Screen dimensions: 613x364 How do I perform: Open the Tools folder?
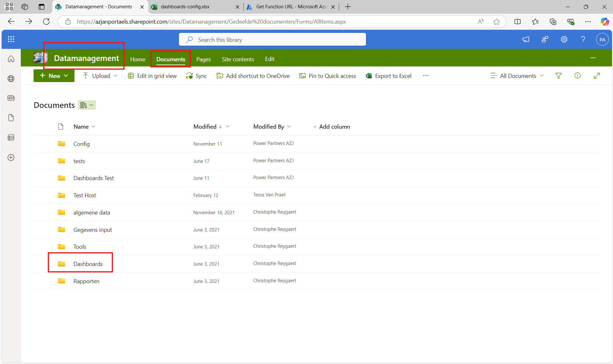click(x=80, y=247)
